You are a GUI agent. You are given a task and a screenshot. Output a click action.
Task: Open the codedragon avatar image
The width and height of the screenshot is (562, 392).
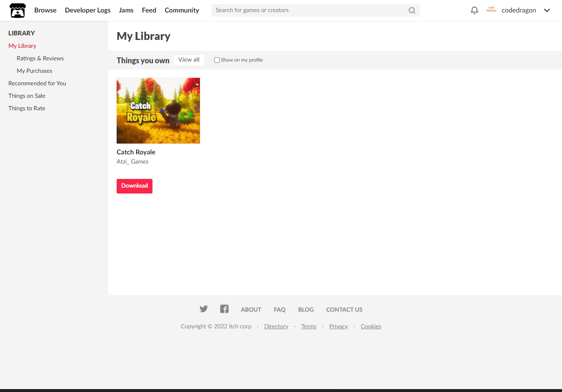(x=491, y=10)
